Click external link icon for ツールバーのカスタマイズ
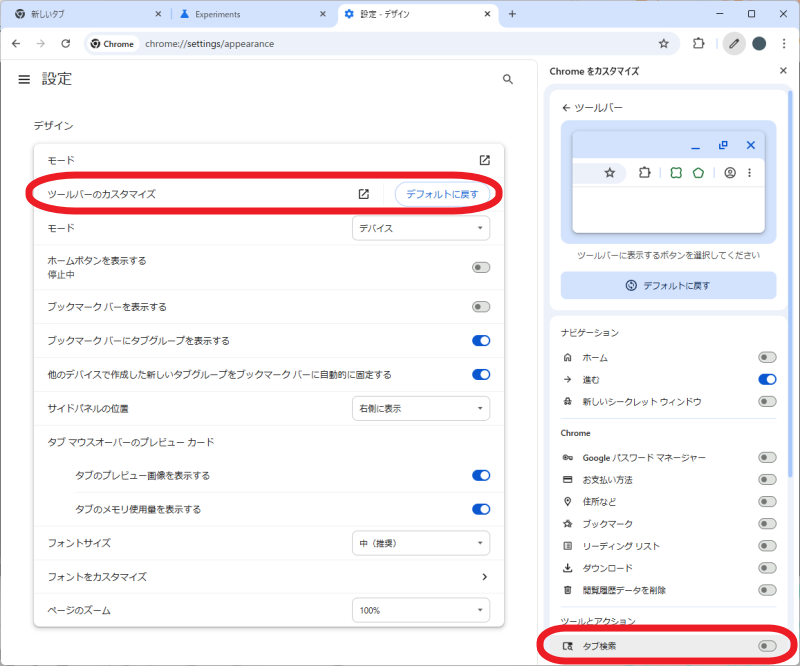Viewport: 800px width, 666px height. [364, 194]
